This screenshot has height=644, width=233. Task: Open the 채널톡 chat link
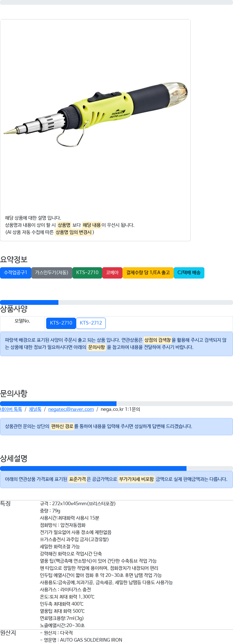35,409
